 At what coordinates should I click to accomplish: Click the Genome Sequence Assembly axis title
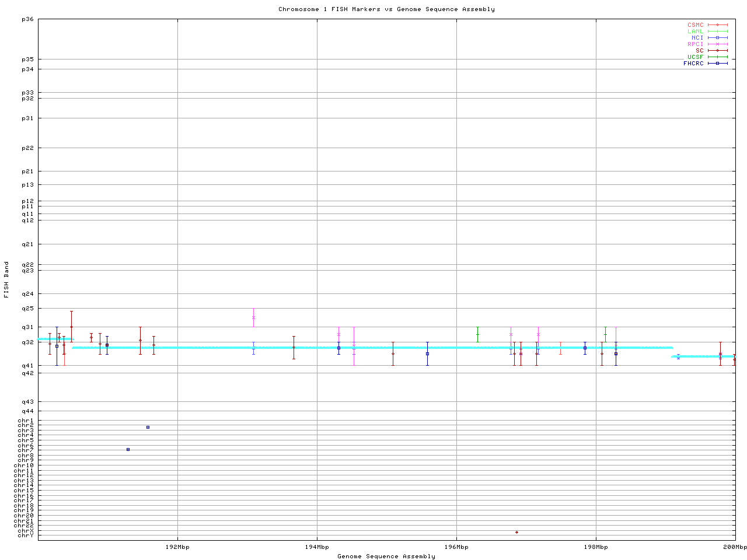point(386,556)
